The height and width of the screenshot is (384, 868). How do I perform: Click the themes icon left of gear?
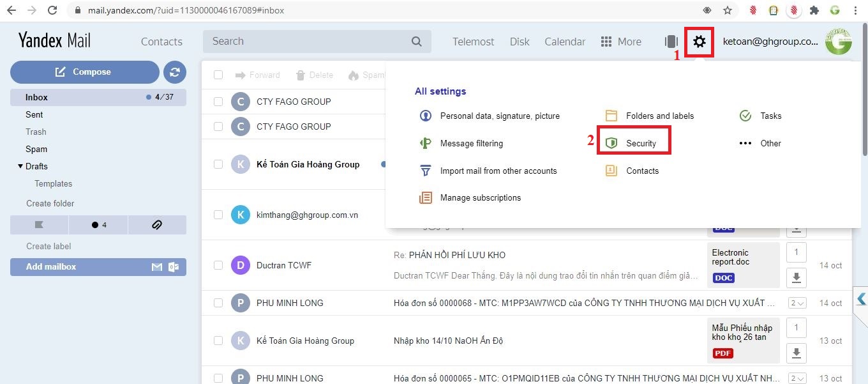click(671, 42)
